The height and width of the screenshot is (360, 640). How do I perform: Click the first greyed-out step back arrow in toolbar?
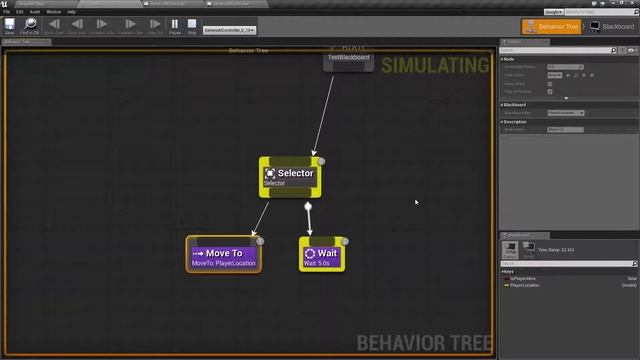click(54, 26)
